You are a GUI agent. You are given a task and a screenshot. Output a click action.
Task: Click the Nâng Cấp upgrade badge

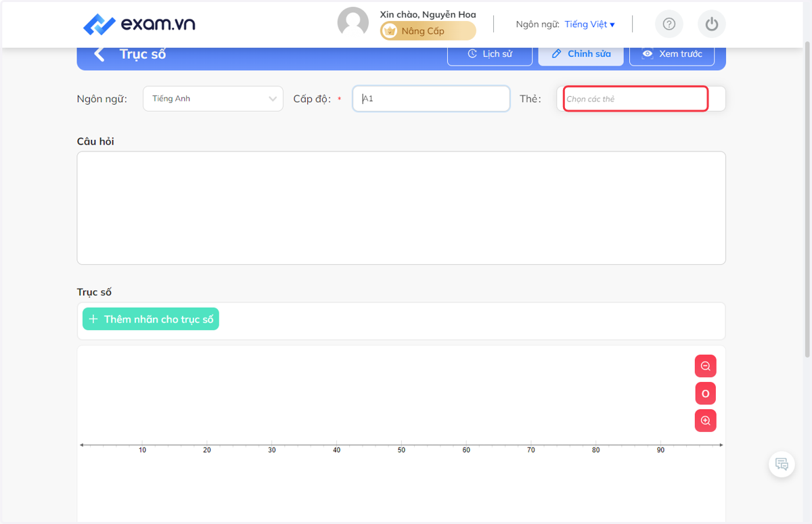click(x=428, y=31)
